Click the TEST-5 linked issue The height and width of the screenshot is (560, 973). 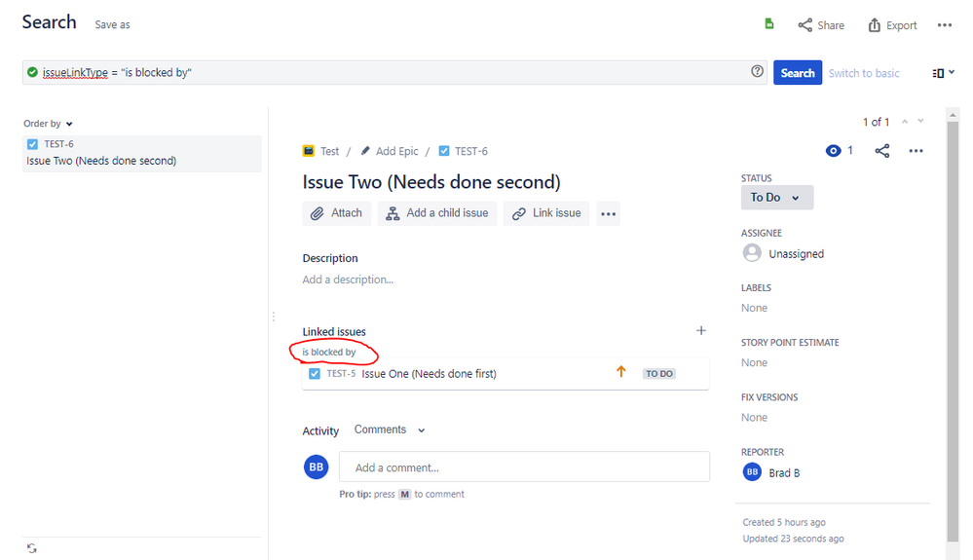[x=340, y=374]
